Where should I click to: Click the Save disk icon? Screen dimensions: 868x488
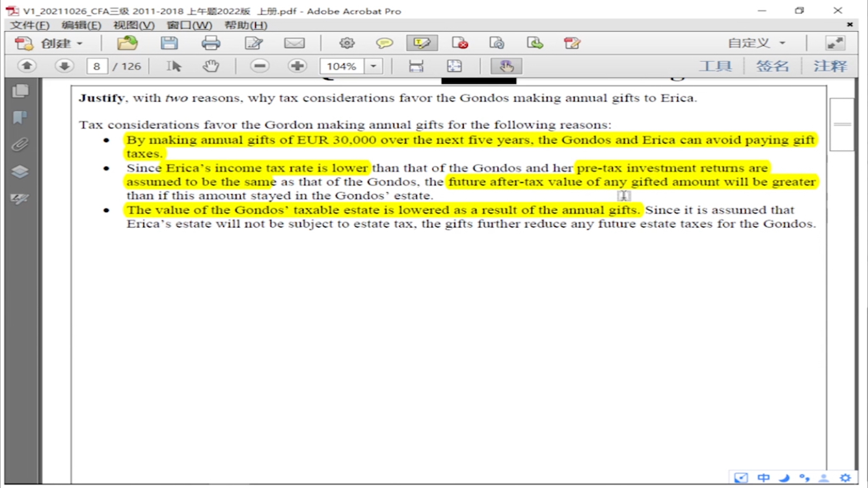[x=169, y=44]
